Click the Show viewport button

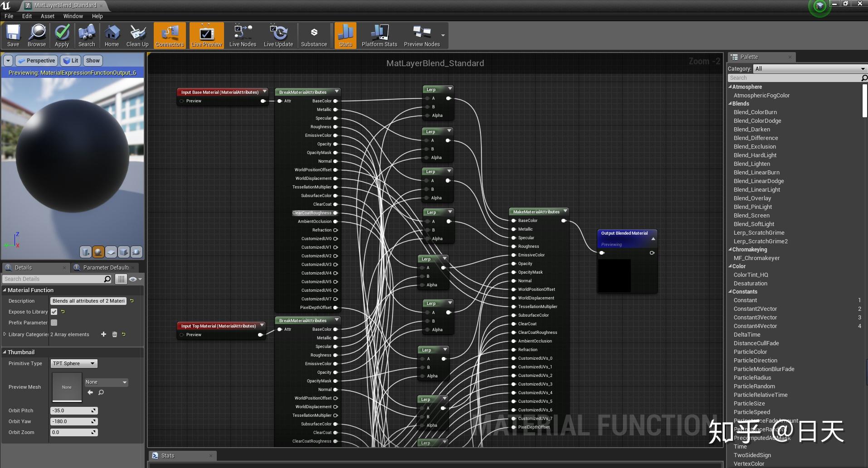[93, 61]
